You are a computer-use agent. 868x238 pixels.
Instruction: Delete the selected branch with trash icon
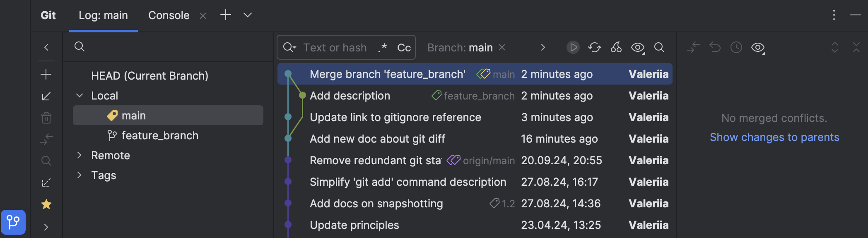pos(46,118)
